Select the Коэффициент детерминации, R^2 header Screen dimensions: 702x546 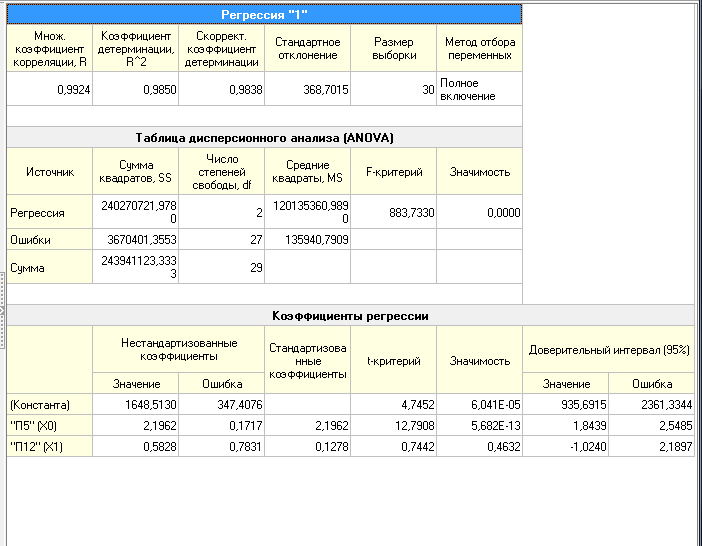[136, 48]
